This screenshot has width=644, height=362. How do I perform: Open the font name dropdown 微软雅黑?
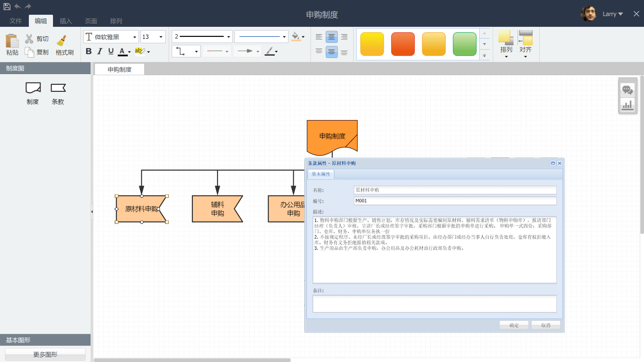point(135,37)
